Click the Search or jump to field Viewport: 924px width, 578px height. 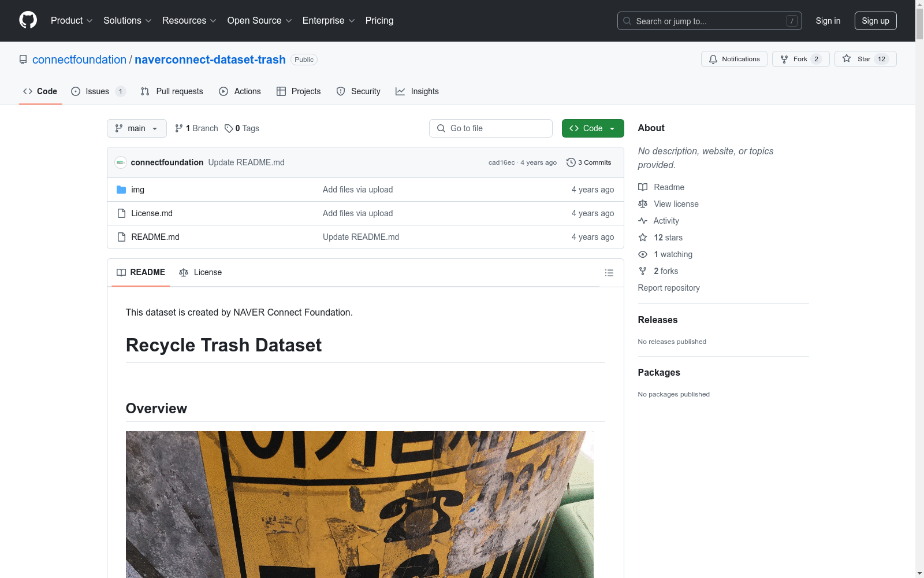pyautogui.click(x=709, y=21)
